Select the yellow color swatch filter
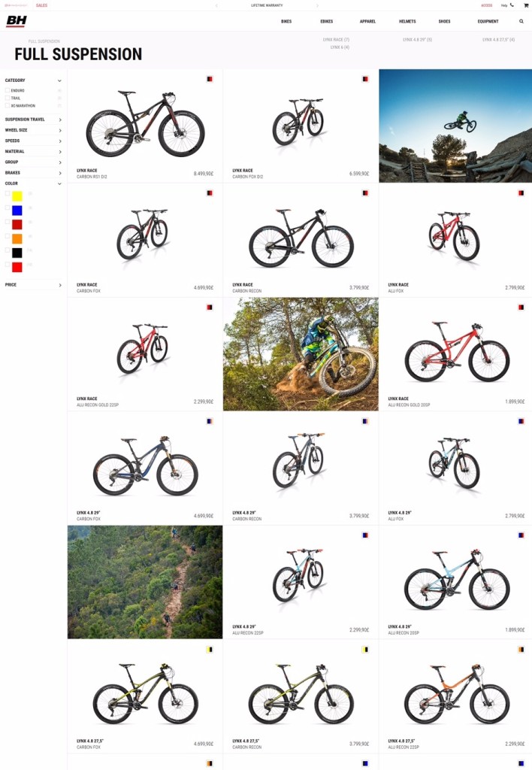Screen dimensions: 532x770 17,196
